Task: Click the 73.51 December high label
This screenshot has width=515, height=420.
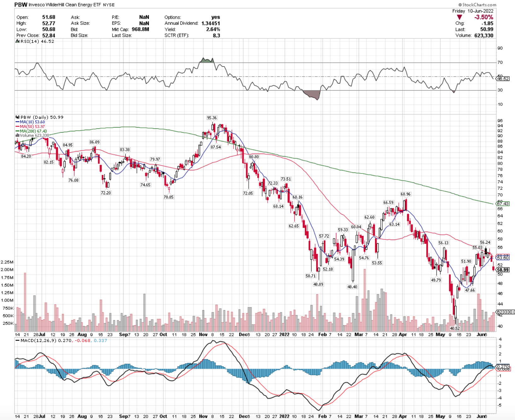Action: (286, 179)
